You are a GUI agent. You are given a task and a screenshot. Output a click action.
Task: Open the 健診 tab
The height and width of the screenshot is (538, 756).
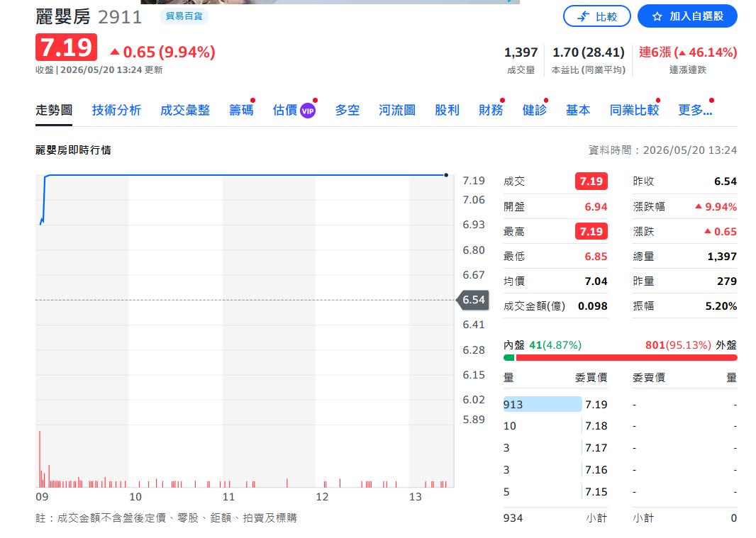click(x=534, y=111)
